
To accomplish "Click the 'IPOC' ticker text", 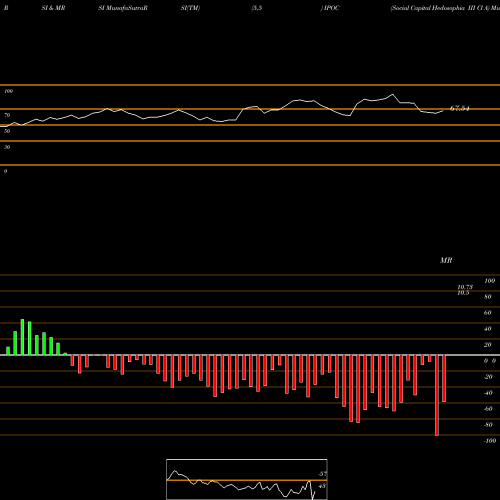I will pyautogui.click(x=331, y=8).
